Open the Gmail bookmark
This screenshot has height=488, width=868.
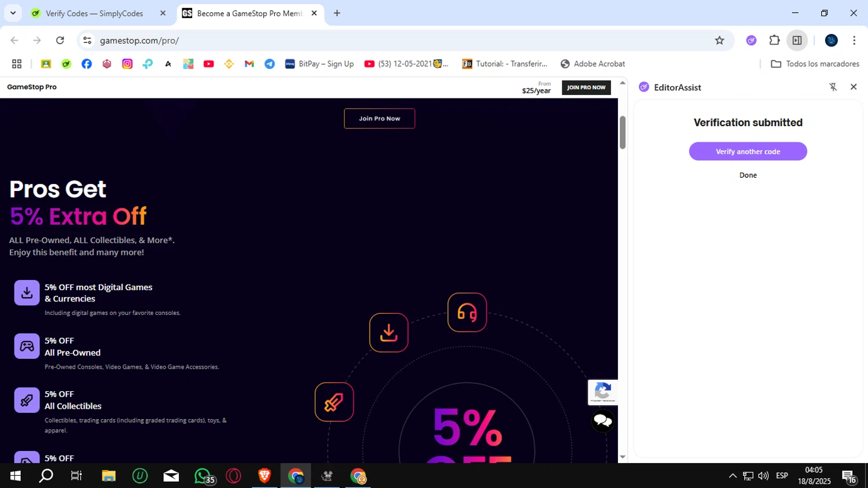(249, 64)
